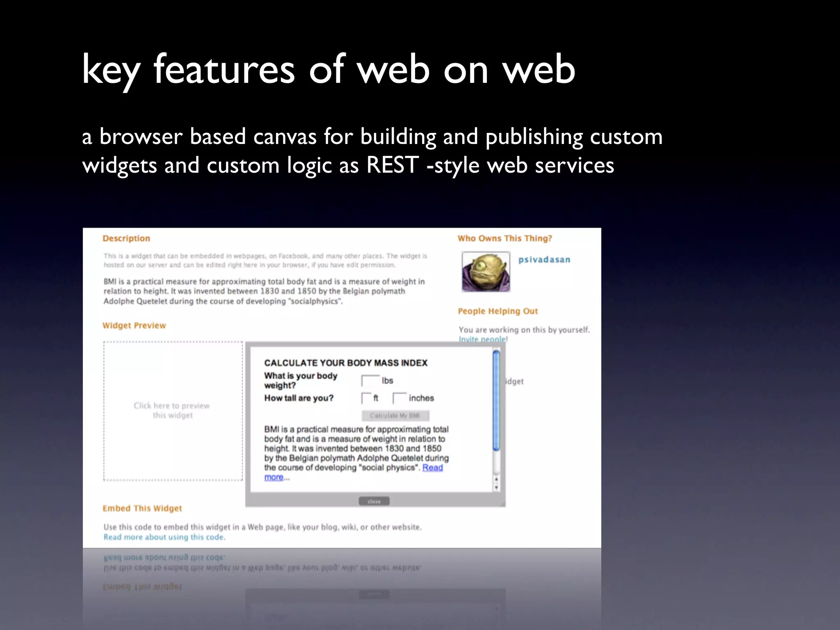Click the widget preview placeholder box
The image size is (840, 630).
(x=173, y=411)
